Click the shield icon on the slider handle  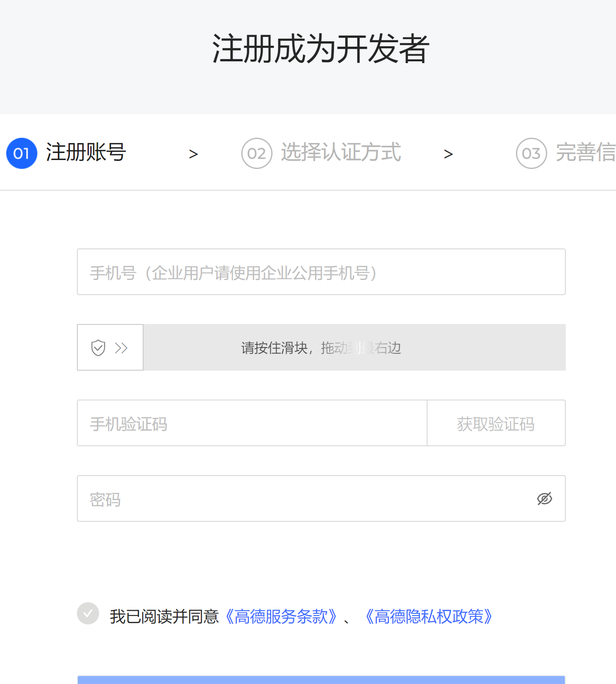[98, 348]
